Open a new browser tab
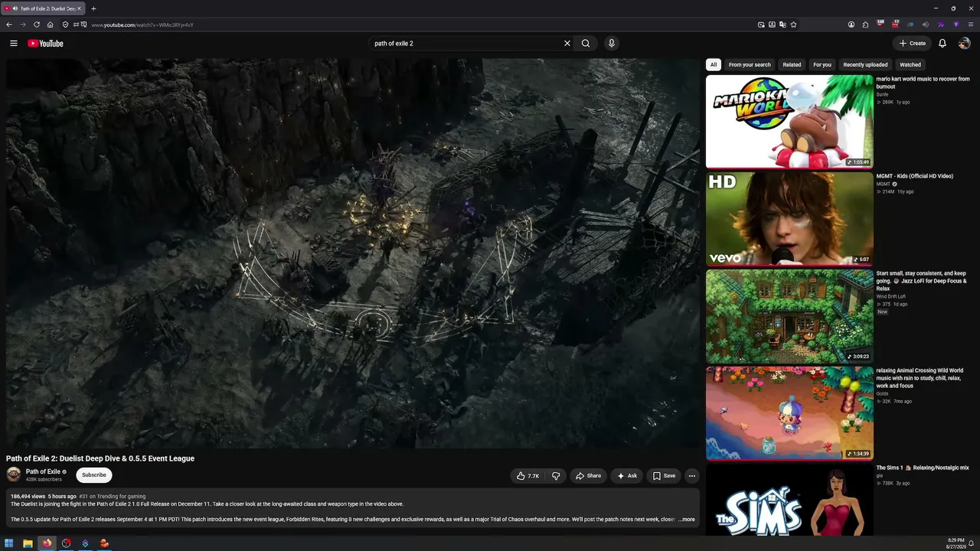Image resolution: width=980 pixels, height=551 pixels. pos(93,8)
